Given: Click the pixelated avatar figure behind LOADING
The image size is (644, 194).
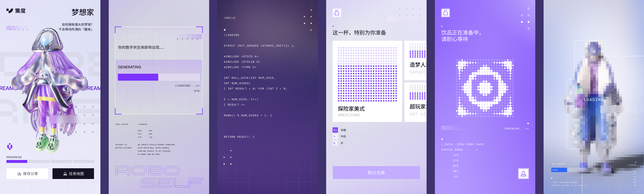Looking at the screenshot, I should (x=594, y=107).
